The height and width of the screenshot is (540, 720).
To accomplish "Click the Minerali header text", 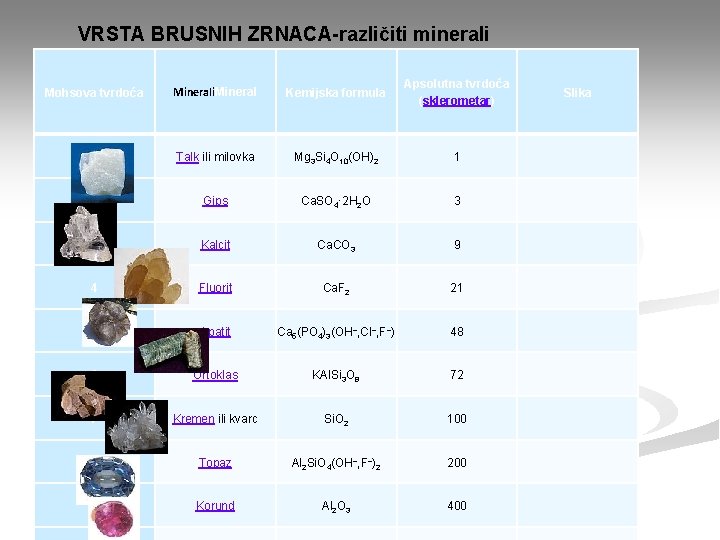I will (194, 92).
